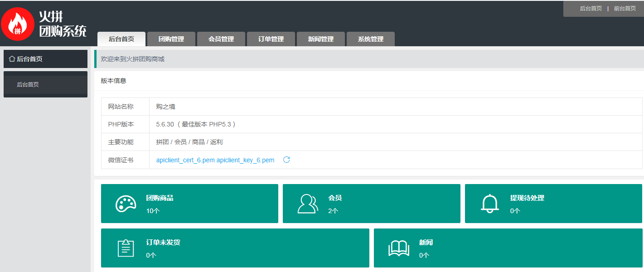The height and width of the screenshot is (272, 644).
Task: Click the 火拼 flame logo icon
Action: 18,24
